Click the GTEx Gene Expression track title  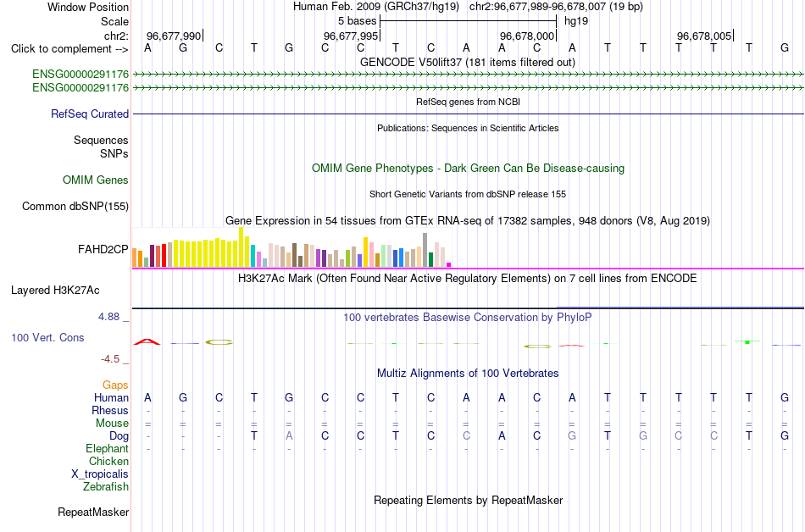(x=468, y=220)
